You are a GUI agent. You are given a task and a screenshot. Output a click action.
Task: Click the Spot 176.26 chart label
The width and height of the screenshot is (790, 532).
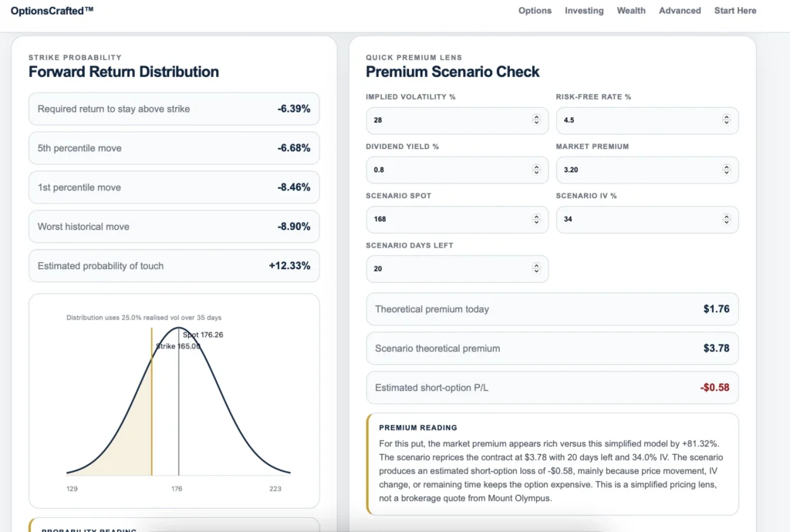tap(203, 335)
